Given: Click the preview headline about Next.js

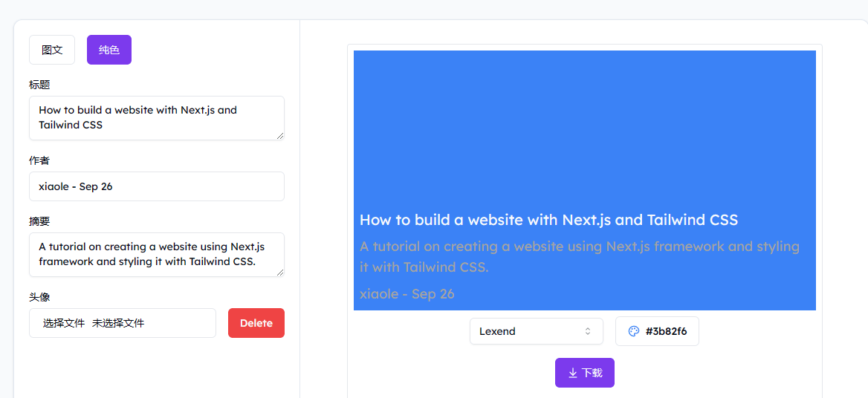Looking at the screenshot, I should pyautogui.click(x=548, y=220).
